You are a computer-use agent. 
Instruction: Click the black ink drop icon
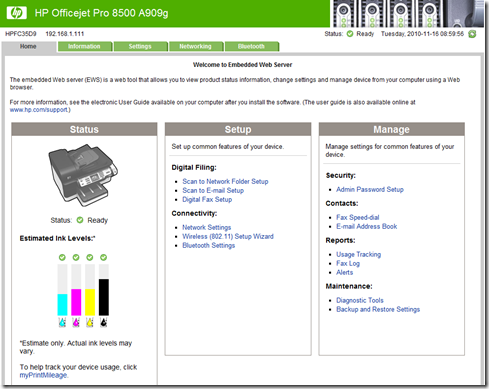(x=104, y=322)
